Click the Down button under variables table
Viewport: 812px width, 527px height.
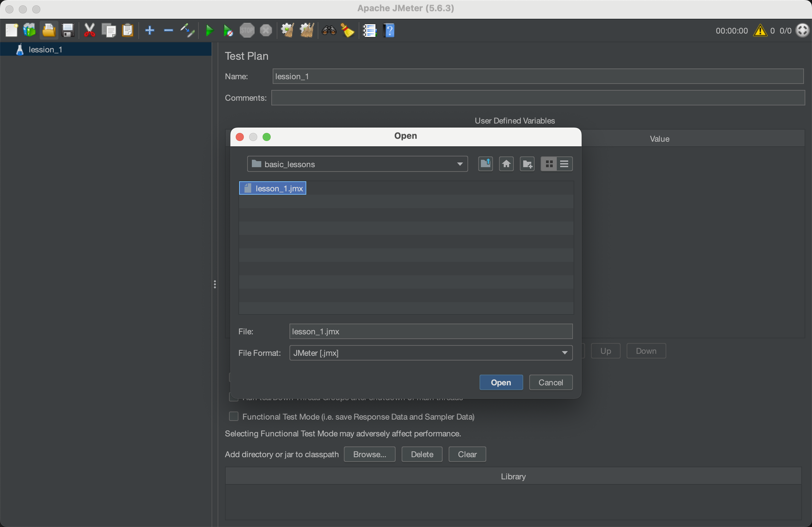(646, 351)
